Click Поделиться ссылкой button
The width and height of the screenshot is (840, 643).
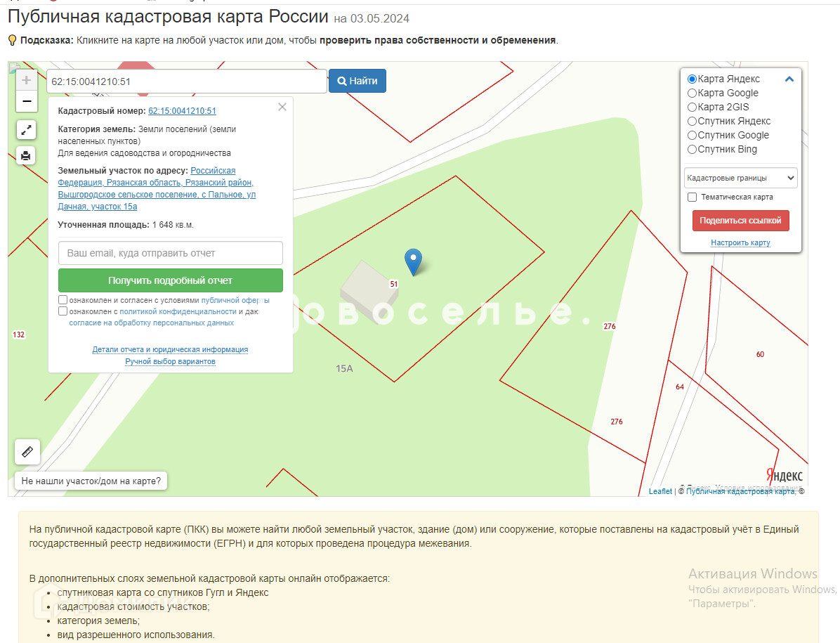(740, 221)
